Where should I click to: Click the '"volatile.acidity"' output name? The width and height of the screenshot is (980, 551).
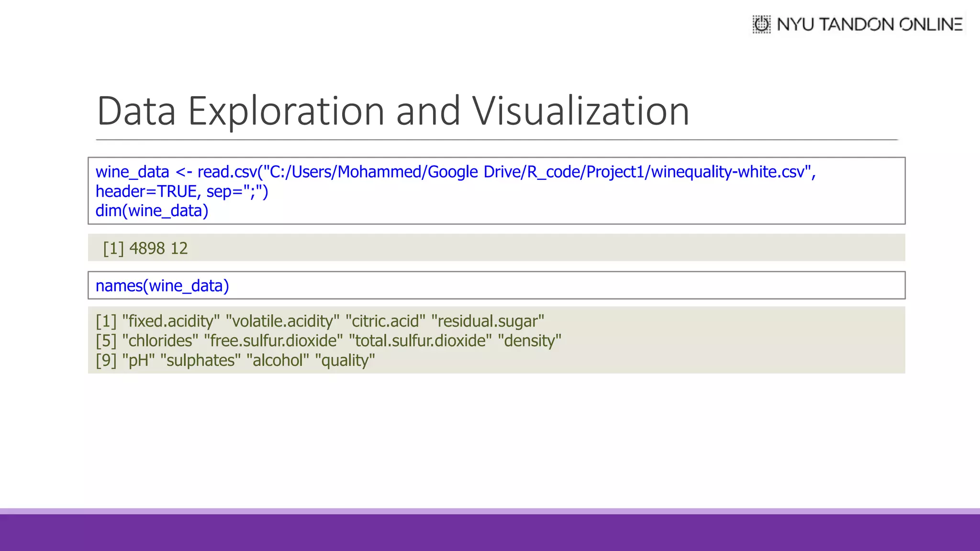click(282, 321)
